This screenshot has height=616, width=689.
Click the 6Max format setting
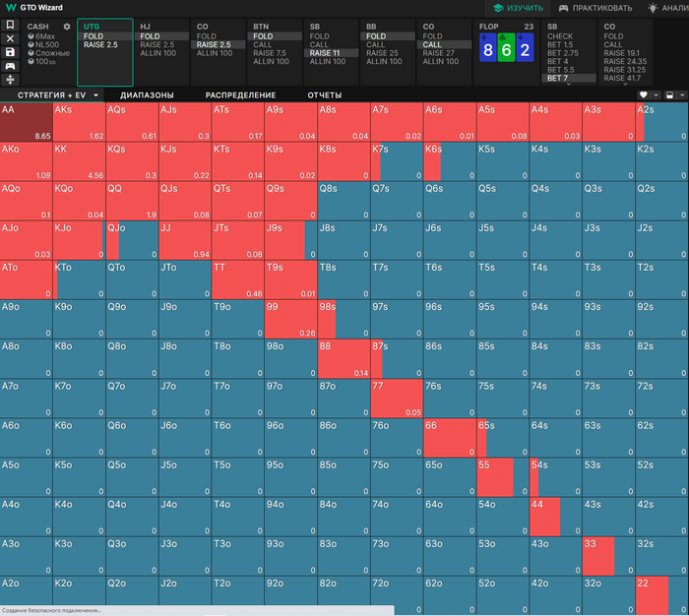point(43,36)
